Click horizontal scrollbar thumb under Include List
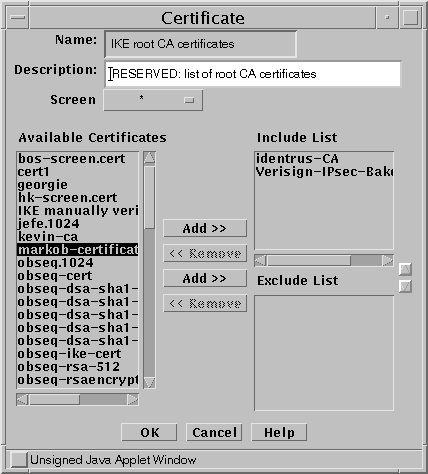The width and height of the screenshot is (428, 474). pyautogui.click(x=309, y=260)
